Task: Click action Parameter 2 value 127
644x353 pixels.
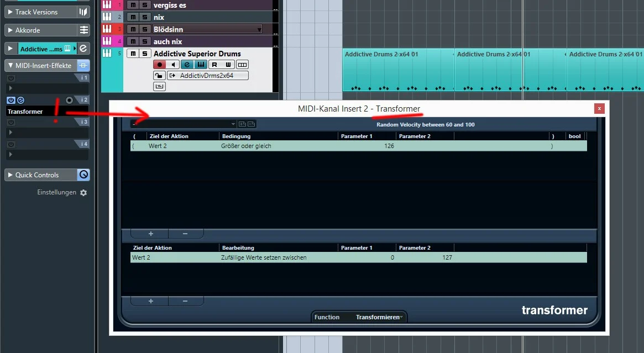Action: [447, 257]
